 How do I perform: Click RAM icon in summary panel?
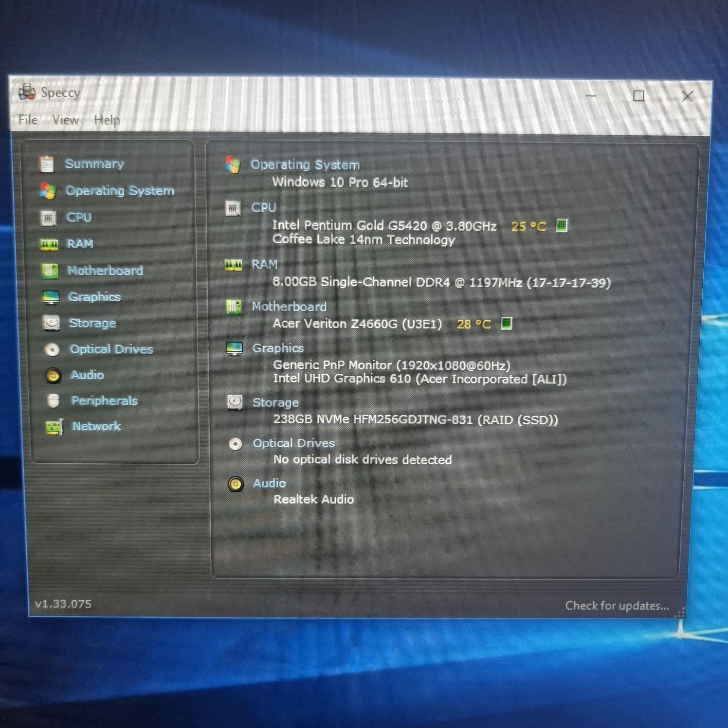pyautogui.click(x=234, y=265)
